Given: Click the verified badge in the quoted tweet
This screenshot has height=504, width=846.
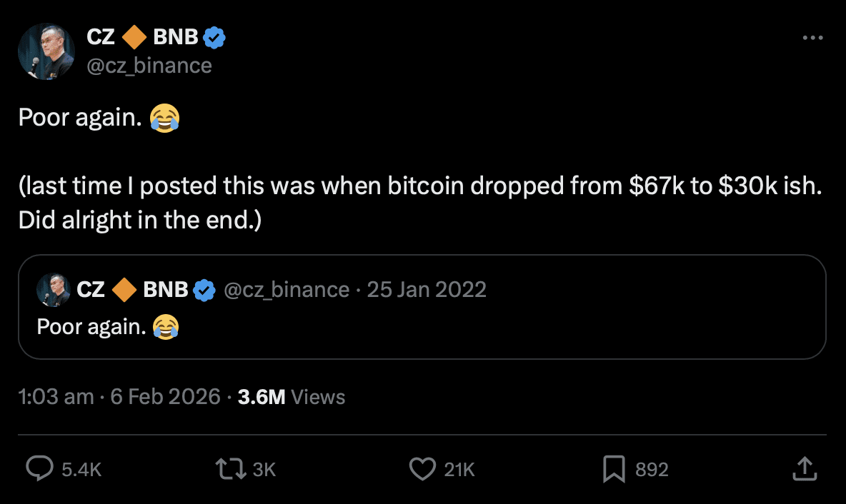Looking at the screenshot, I should (x=205, y=290).
